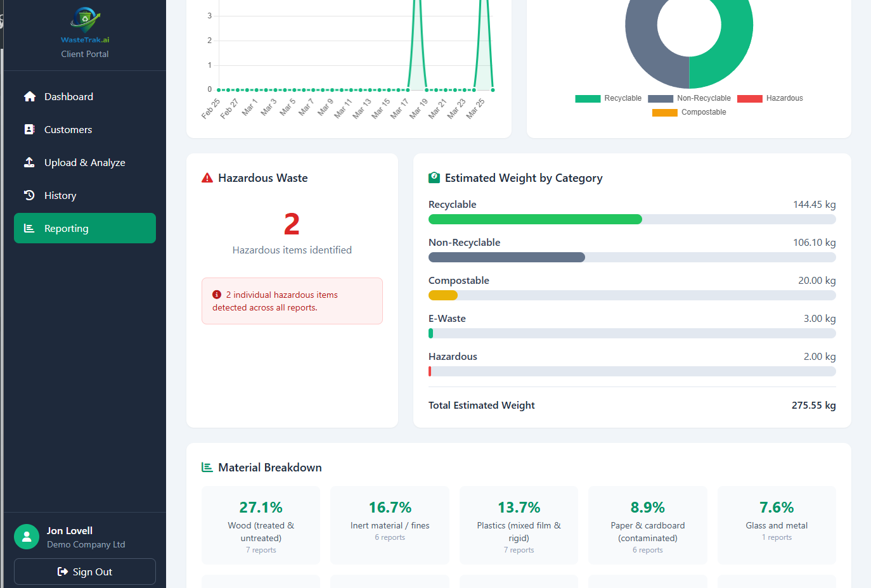Select the Glass and metal card
871x588 pixels.
(777, 525)
